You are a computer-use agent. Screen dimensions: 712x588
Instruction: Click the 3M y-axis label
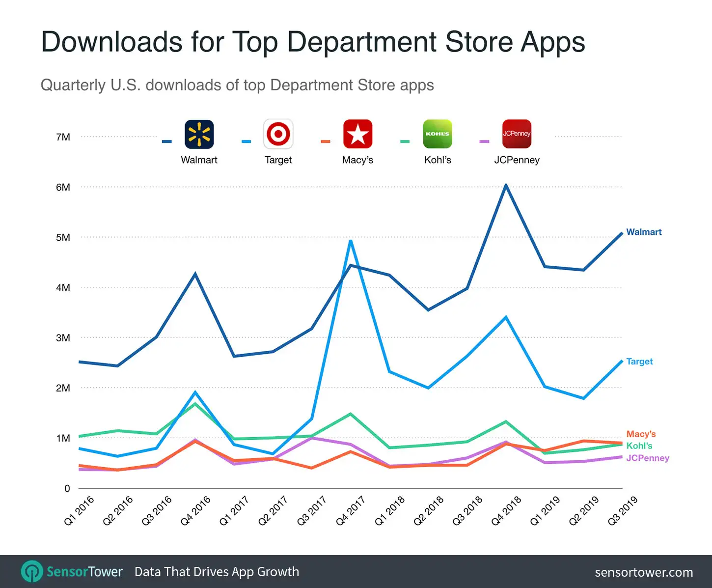click(63, 338)
